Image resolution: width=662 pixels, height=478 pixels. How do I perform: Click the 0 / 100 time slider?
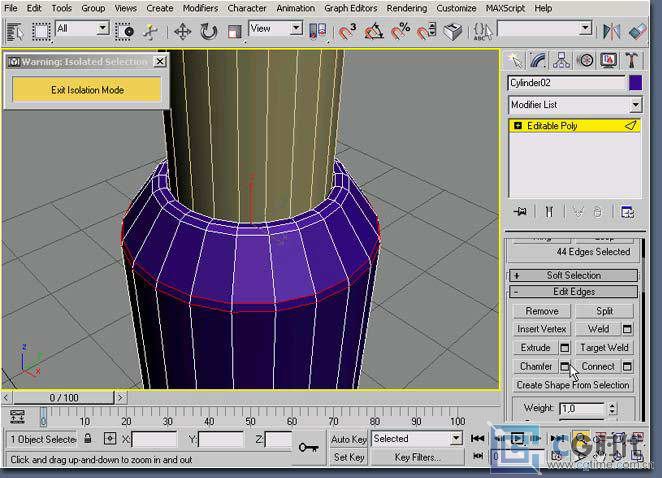(x=63, y=398)
